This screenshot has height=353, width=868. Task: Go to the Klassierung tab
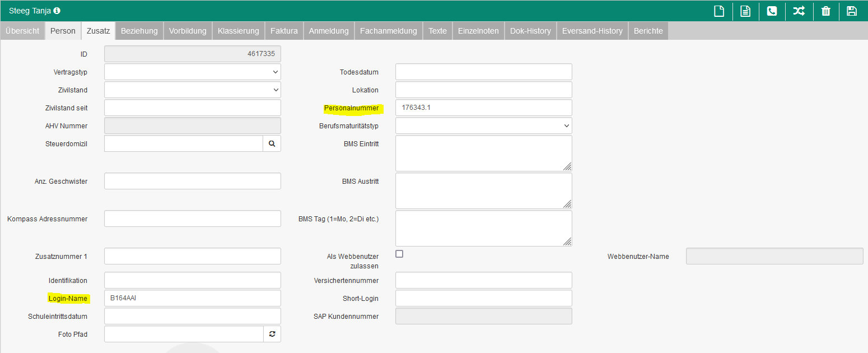239,31
